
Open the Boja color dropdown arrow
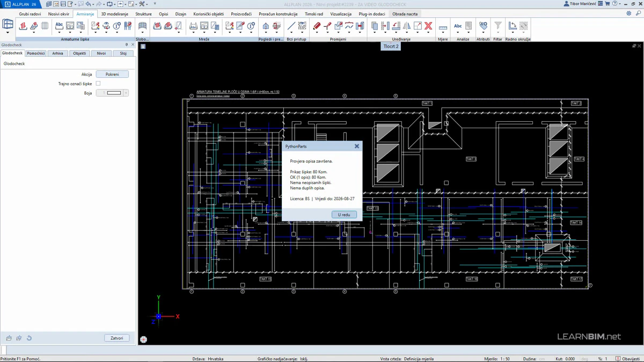pyautogui.click(x=126, y=93)
